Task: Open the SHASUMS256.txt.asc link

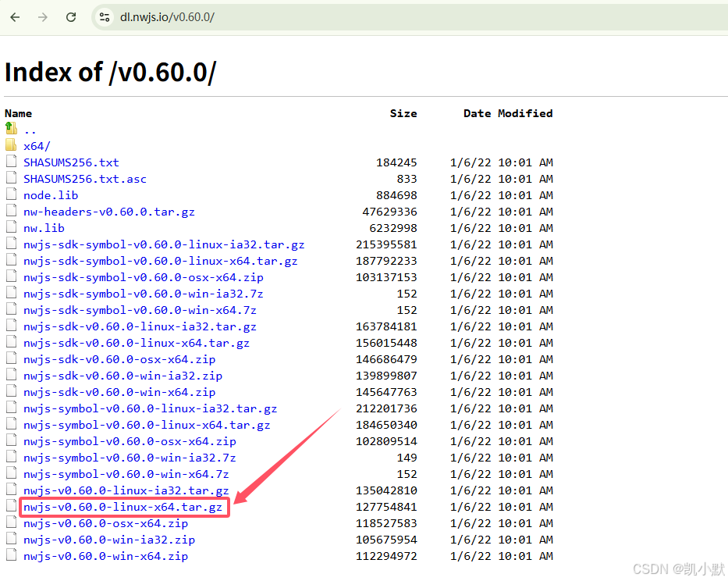Action: (x=85, y=179)
